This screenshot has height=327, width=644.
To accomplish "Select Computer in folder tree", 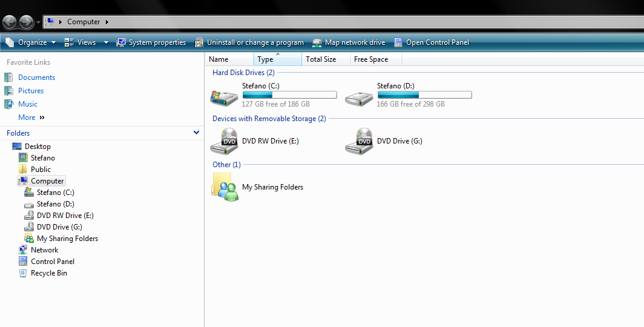I will (47, 180).
